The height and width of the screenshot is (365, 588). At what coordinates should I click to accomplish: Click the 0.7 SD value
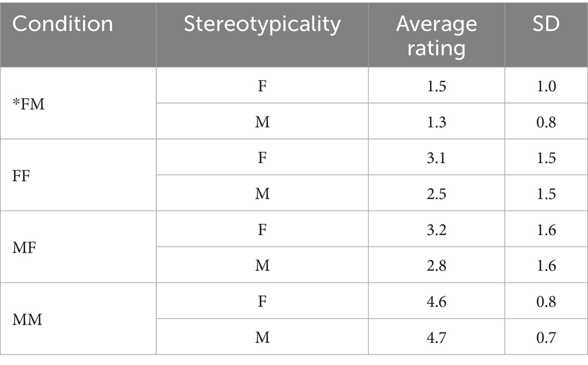pos(546,338)
